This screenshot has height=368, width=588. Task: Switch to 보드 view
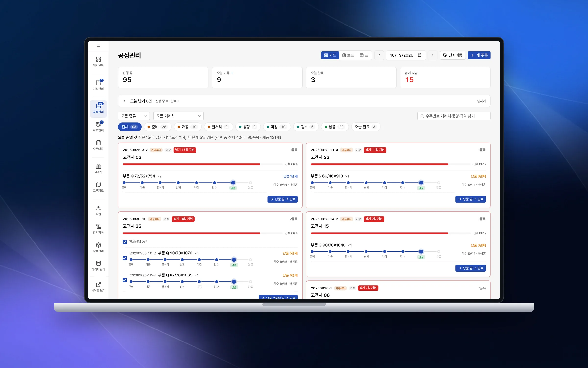pyautogui.click(x=348, y=55)
